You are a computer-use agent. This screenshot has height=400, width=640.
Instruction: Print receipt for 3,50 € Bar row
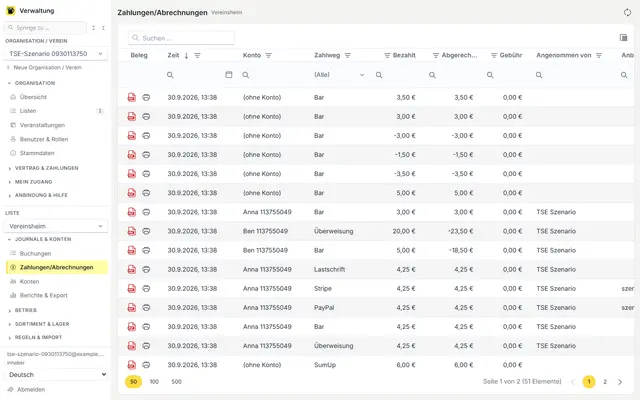pos(146,97)
